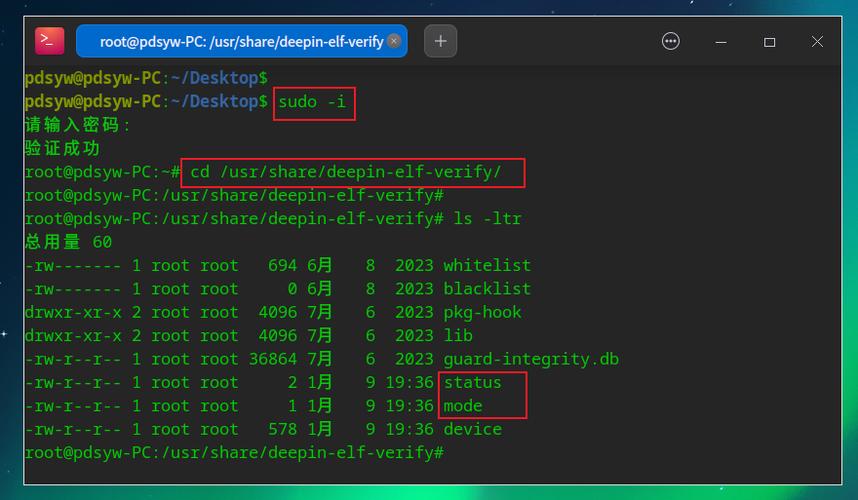Click the '总用量 60' line
Viewport: 858px width, 500px height.
[68, 242]
